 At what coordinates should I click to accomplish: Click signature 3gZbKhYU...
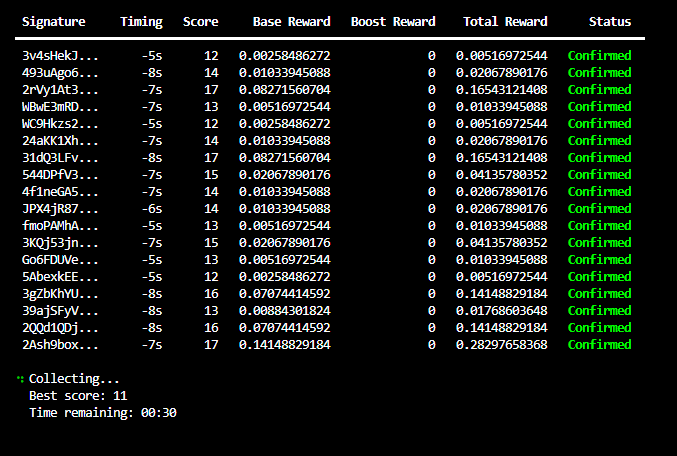point(60,294)
